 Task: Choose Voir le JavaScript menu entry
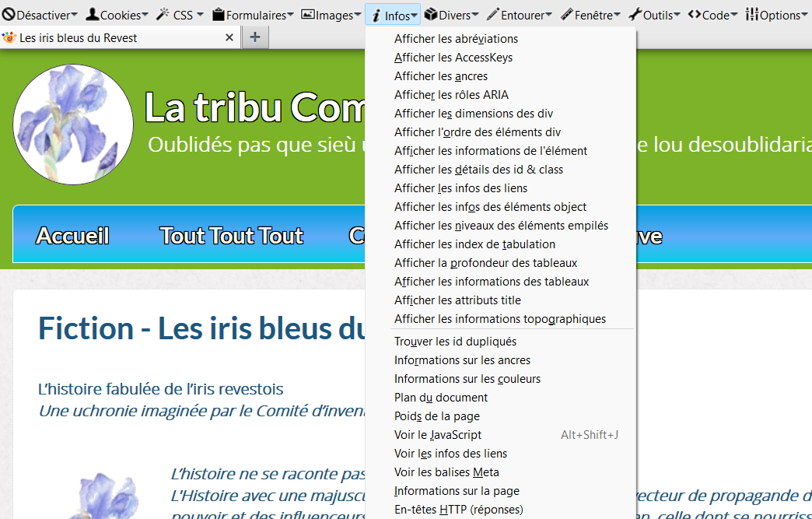(438, 435)
